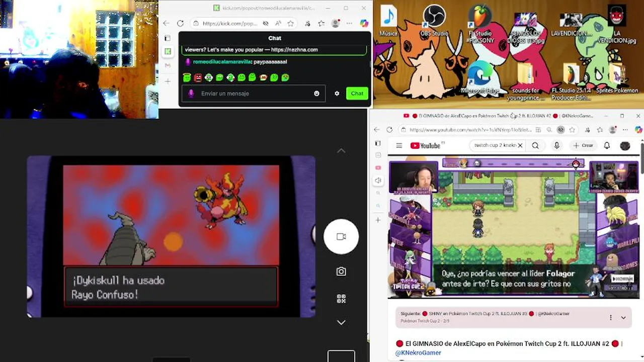
Task: Open QR code scanner in emulator panel
Action: [x=341, y=299]
